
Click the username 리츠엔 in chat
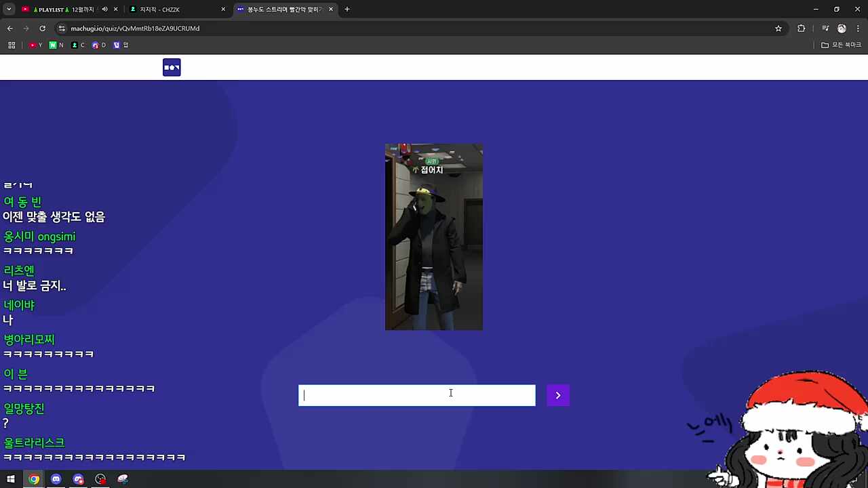19,270
